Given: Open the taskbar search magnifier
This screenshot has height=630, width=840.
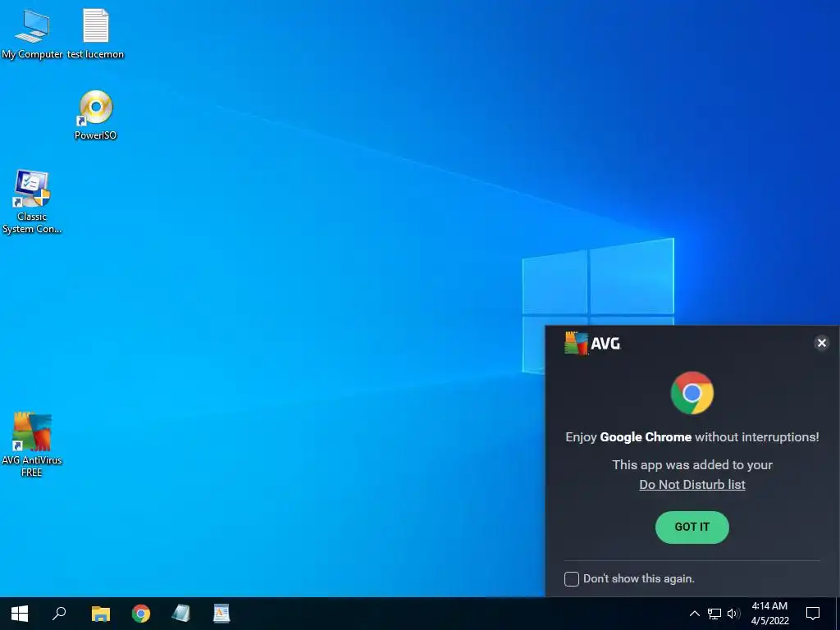Looking at the screenshot, I should pos(59,614).
